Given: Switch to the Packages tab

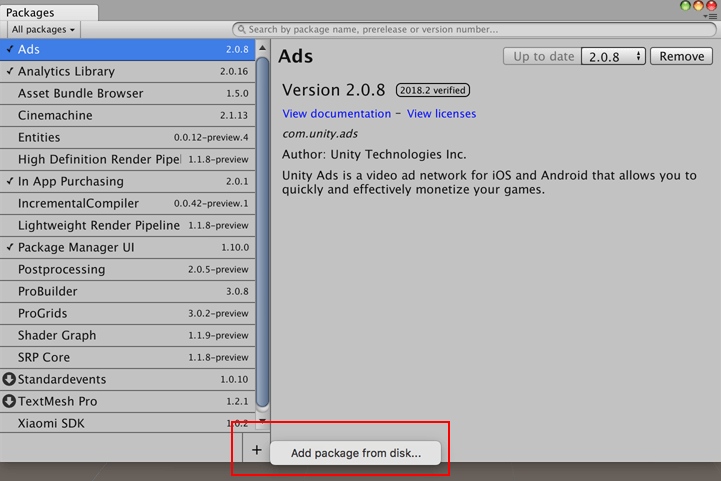Looking at the screenshot, I should [x=49, y=12].
